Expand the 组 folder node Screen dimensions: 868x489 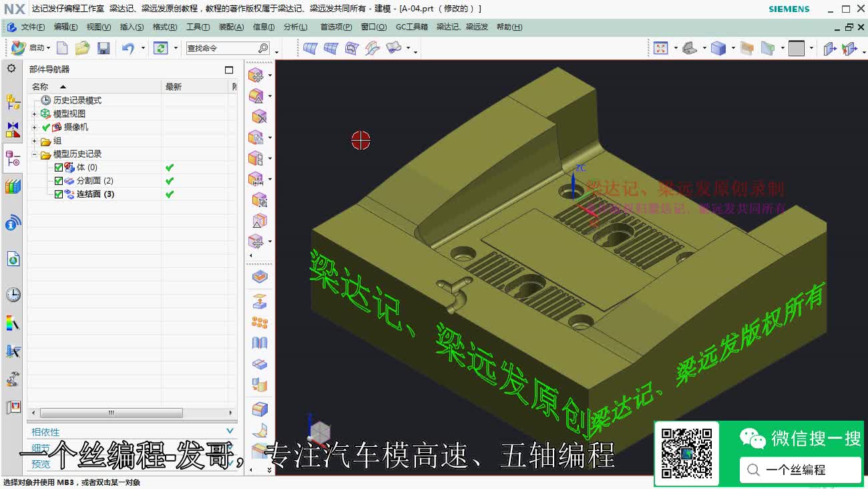35,142
